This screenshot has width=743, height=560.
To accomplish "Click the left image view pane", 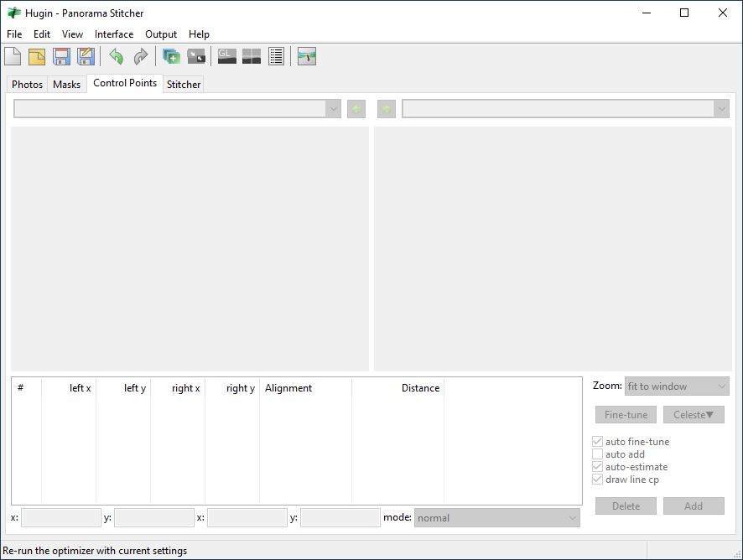I will pyautogui.click(x=190, y=249).
